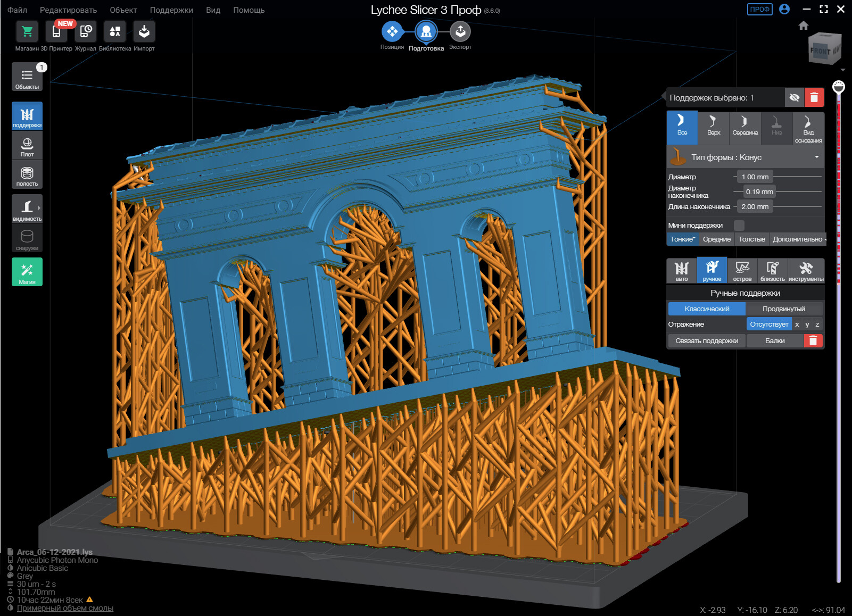Open the инструменты support tools icon
The image size is (852, 616).
coord(806,271)
